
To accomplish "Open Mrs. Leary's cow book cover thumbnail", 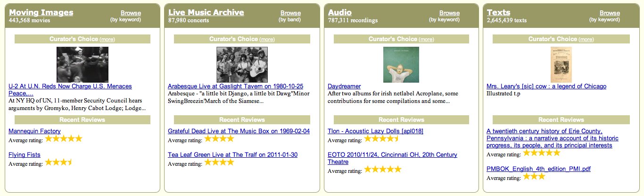I will (x=561, y=64).
